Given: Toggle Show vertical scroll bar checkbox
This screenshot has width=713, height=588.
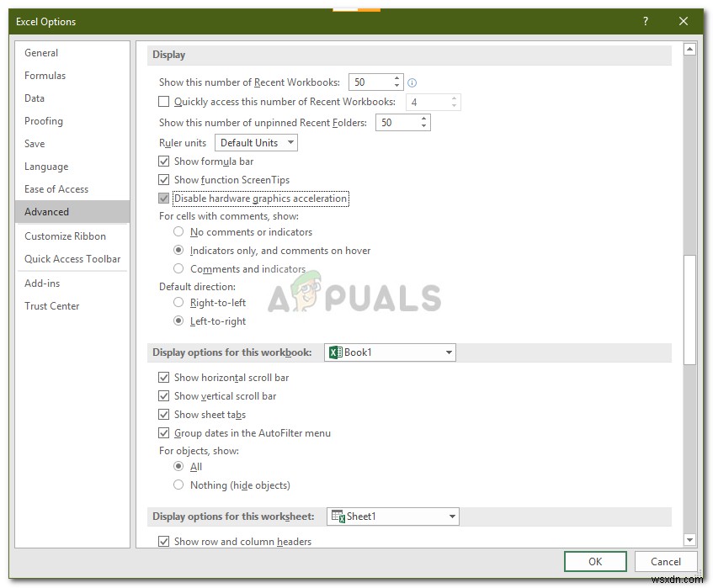Looking at the screenshot, I should coord(163,396).
